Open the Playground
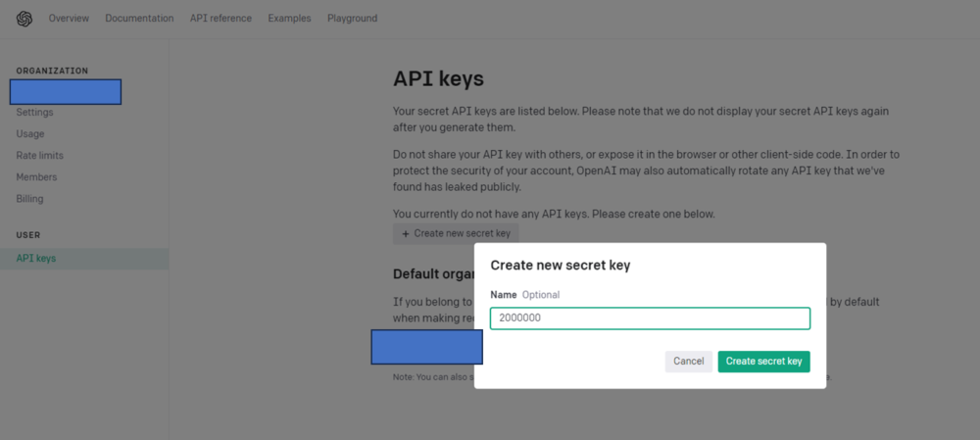This screenshot has width=980, height=440. tap(353, 19)
